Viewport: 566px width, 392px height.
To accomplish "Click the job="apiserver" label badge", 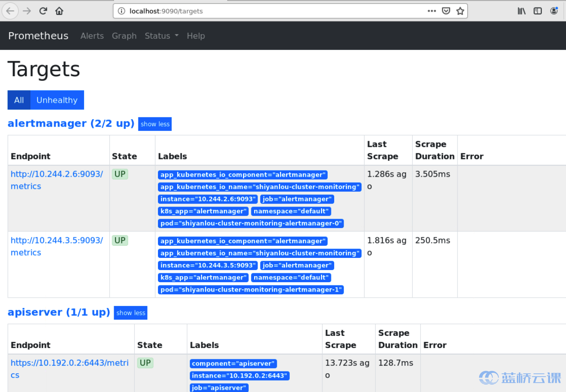I will coord(219,388).
